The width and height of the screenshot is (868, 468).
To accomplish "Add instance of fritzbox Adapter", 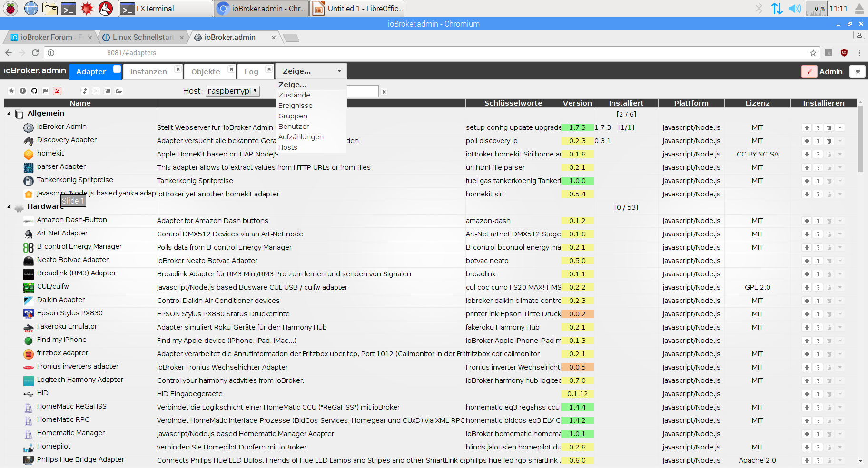I will [807, 354].
